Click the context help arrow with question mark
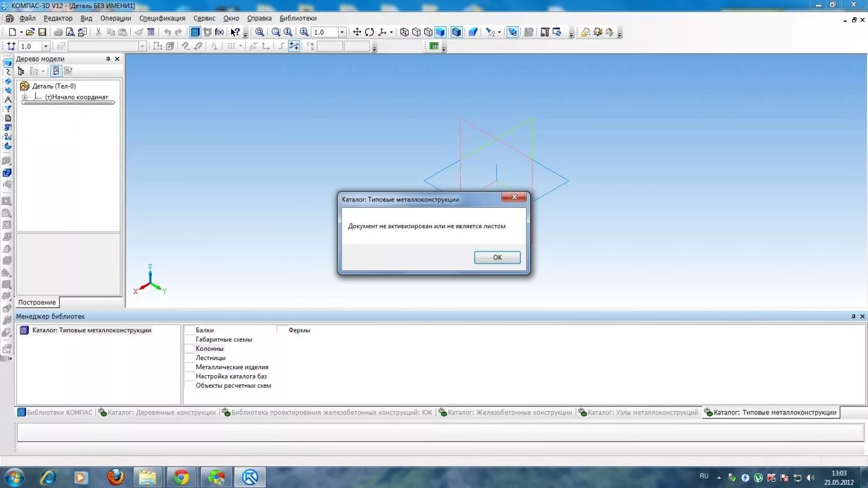Viewport: 868px width, 488px height. click(235, 32)
